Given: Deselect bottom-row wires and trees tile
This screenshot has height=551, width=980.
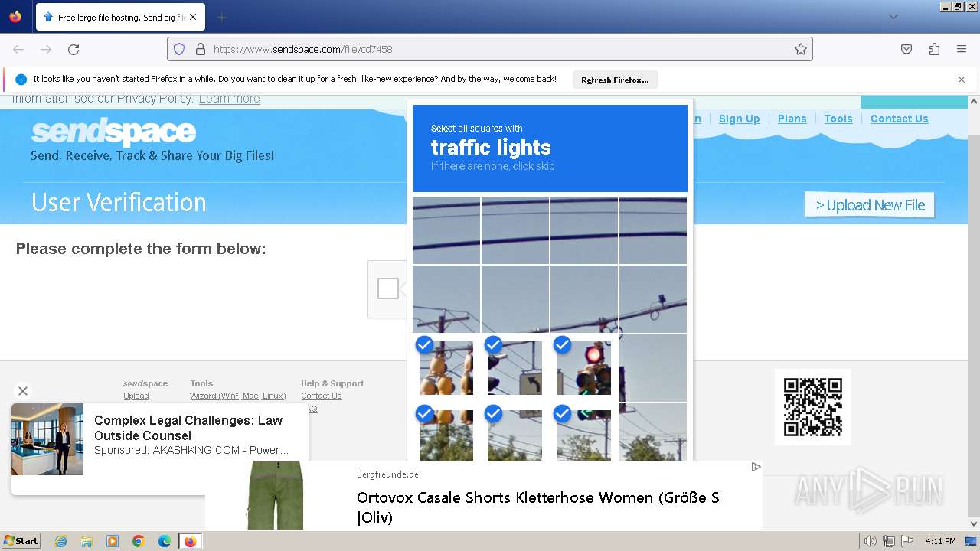Looking at the screenshot, I should pyautogui.click(x=515, y=432).
